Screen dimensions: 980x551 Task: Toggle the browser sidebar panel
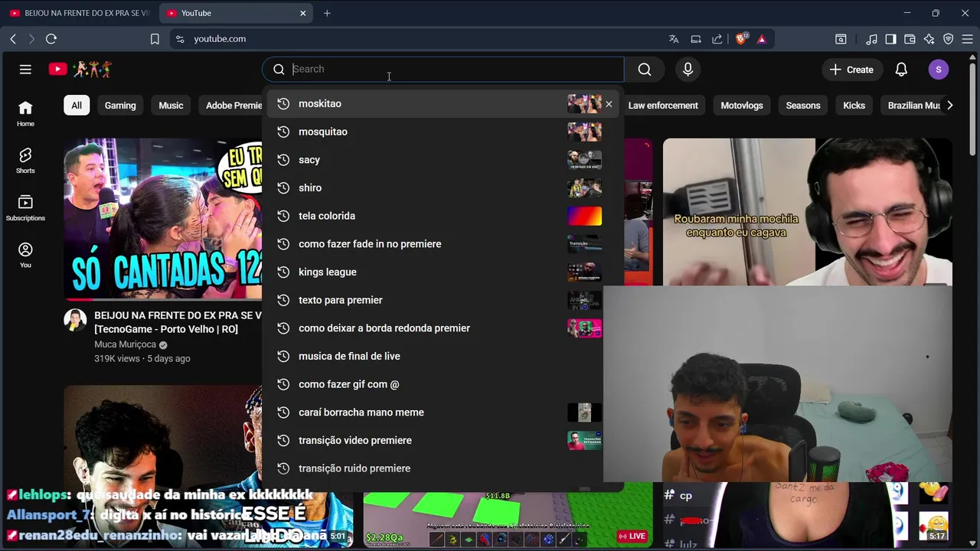click(890, 39)
